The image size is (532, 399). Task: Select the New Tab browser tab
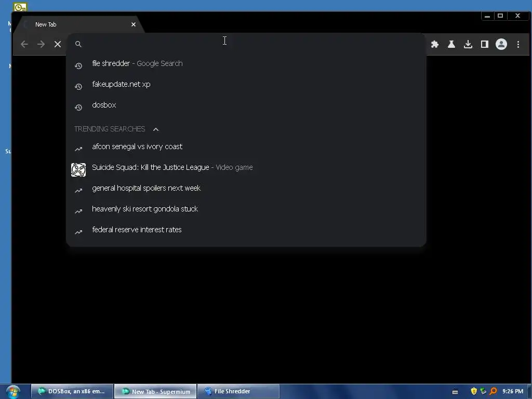[x=81, y=24]
